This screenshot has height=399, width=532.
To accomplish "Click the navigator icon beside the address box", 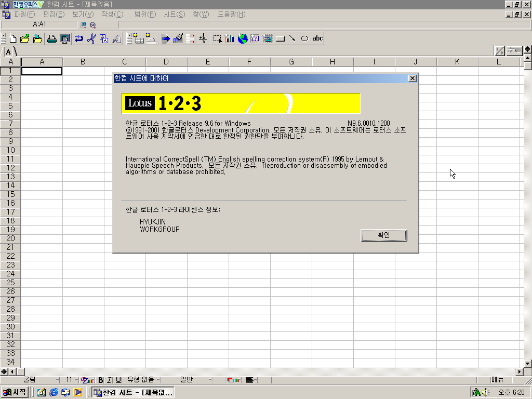I will coord(84,25).
